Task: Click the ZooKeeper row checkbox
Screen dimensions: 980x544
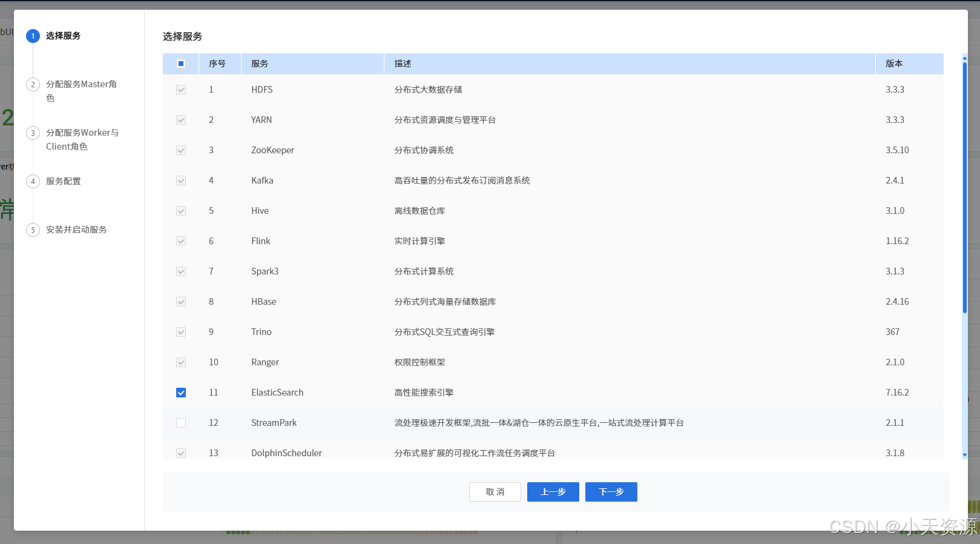Action: pyautogui.click(x=181, y=150)
